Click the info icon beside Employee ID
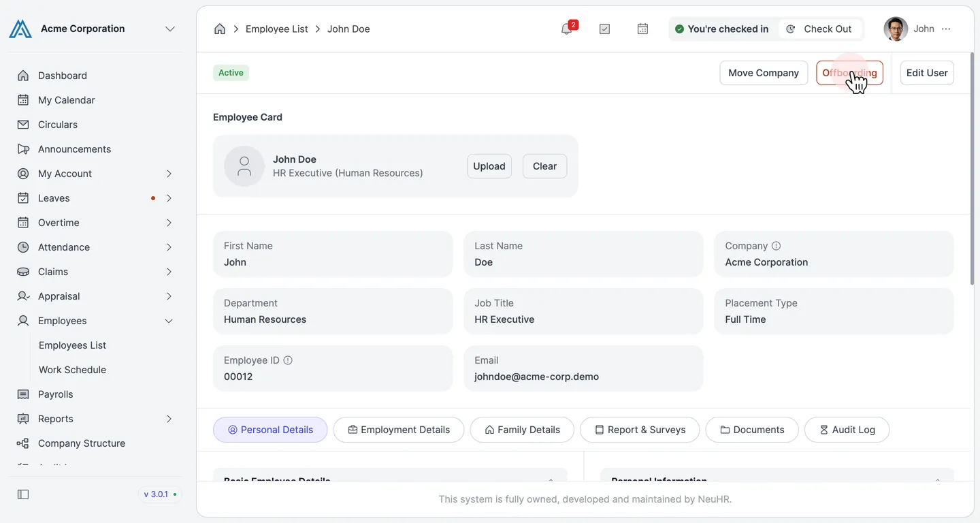The width and height of the screenshot is (980, 523). [288, 360]
